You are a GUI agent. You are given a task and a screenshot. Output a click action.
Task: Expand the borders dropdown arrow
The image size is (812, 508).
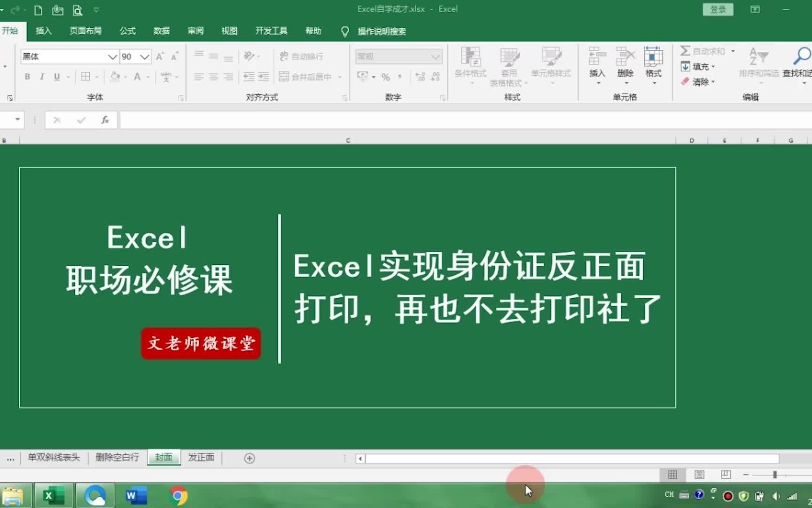pos(97,77)
